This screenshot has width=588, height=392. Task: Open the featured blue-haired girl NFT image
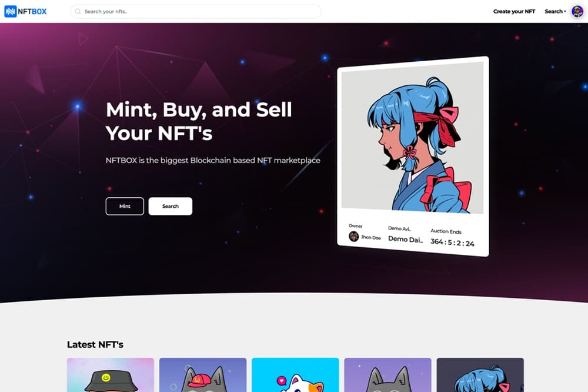pos(413,137)
